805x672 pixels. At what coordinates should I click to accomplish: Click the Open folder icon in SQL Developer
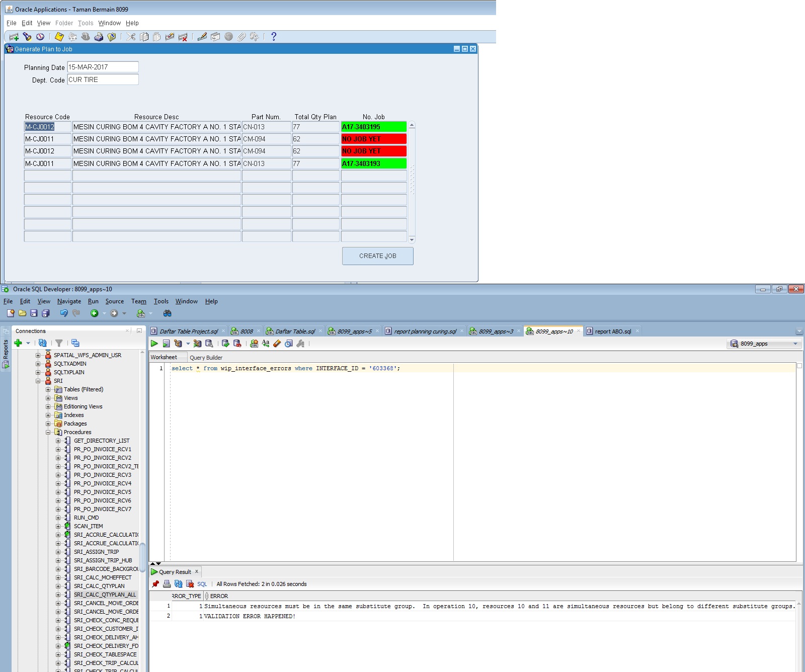[x=22, y=313]
